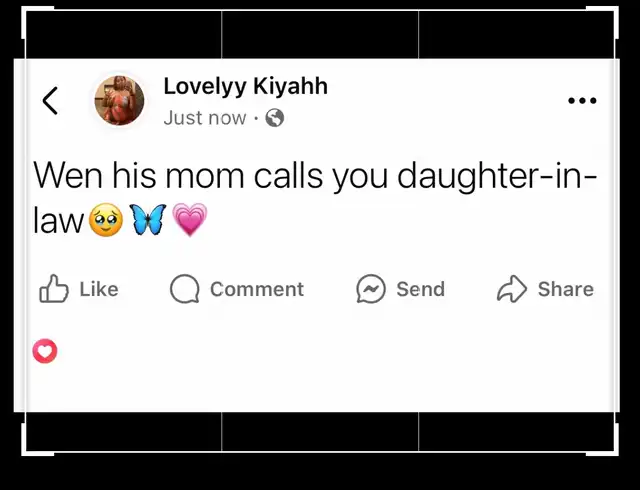View the red heart reaction list

coord(45,351)
